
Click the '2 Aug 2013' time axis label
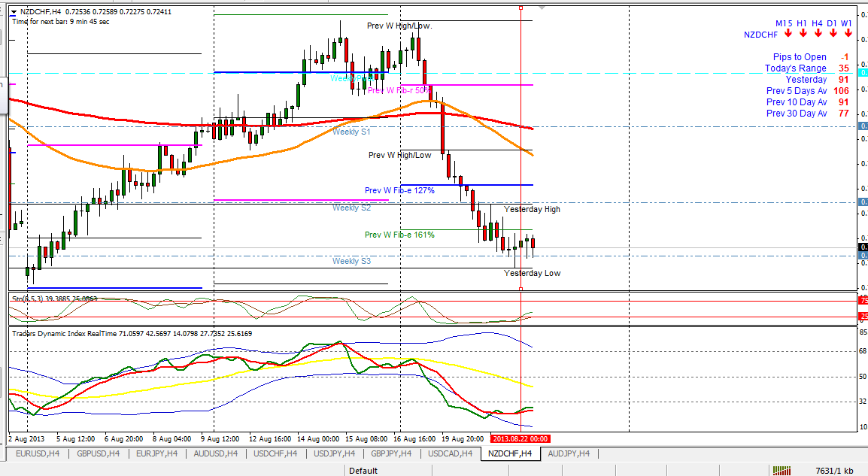click(x=26, y=439)
